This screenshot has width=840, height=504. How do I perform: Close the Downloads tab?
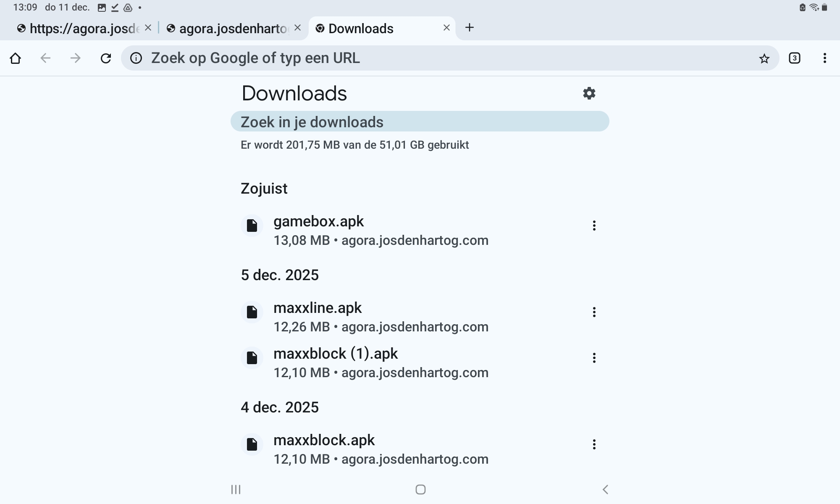pos(446,28)
